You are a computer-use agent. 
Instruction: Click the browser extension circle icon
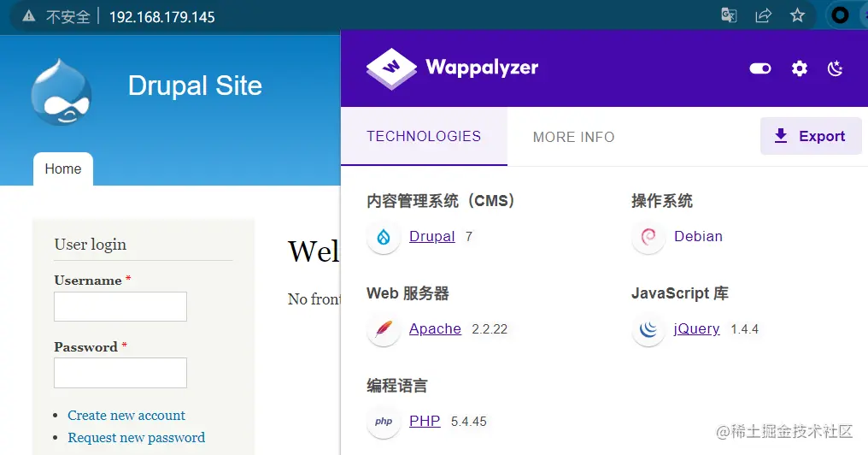840,15
